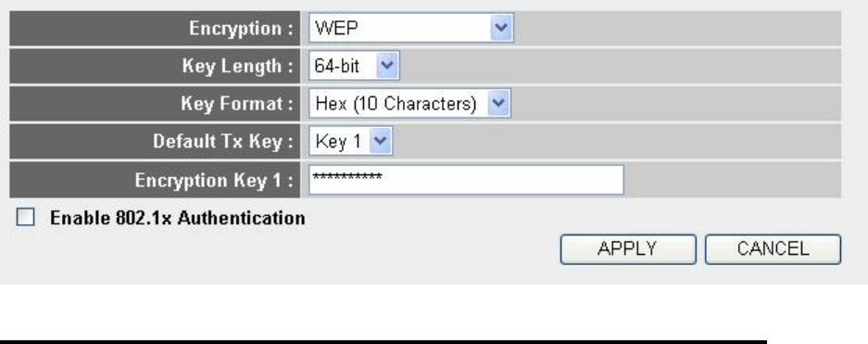868x344 pixels.
Task: Enable 802.1x Authentication checkbox
Action: point(25,217)
